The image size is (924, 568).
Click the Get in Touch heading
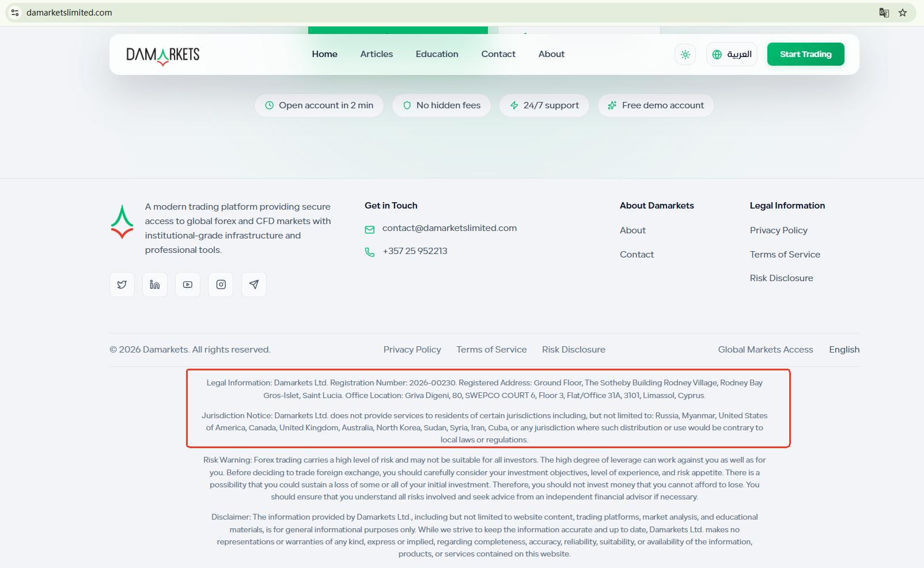(x=391, y=206)
